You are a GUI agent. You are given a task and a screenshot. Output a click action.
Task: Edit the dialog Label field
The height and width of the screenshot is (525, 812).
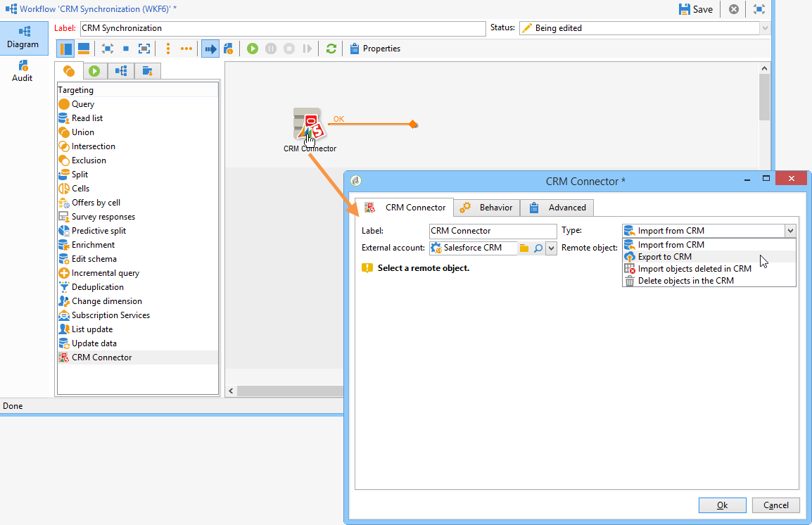[493, 231]
